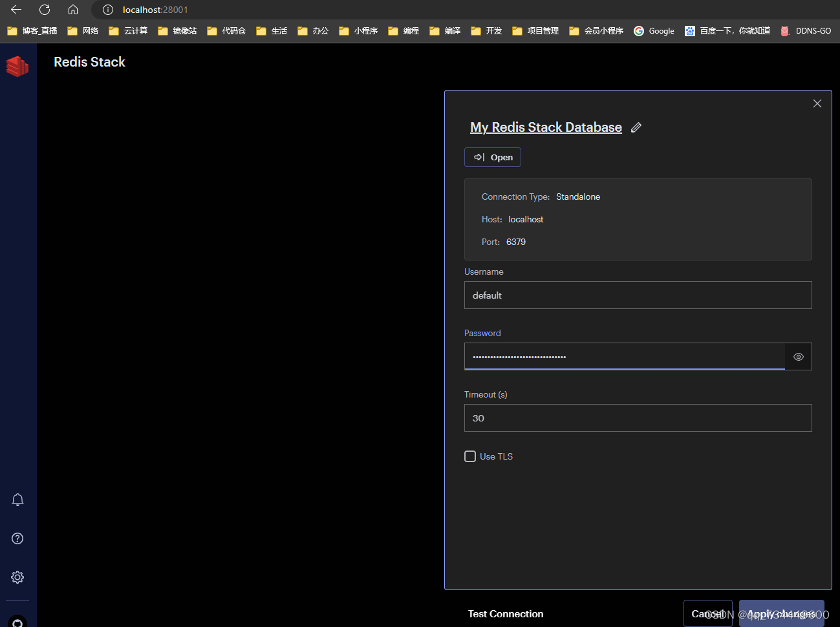Click the Redis logo in sidebar
840x627 pixels.
point(17,65)
